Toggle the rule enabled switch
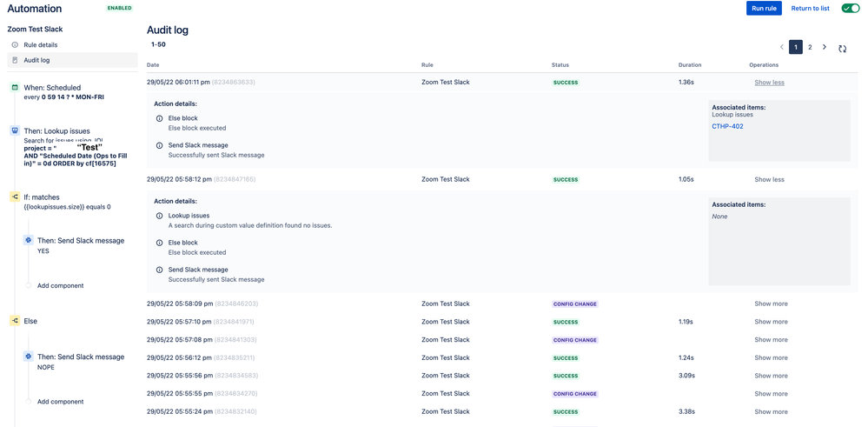Screen dimensions: 868x427 (851, 8)
